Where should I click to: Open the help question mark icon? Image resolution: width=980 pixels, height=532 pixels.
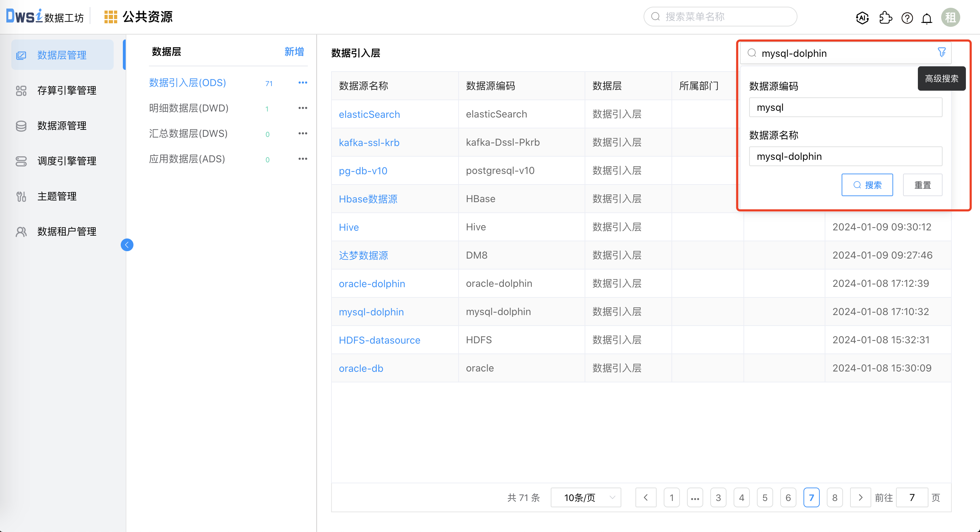[x=907, y=18]
